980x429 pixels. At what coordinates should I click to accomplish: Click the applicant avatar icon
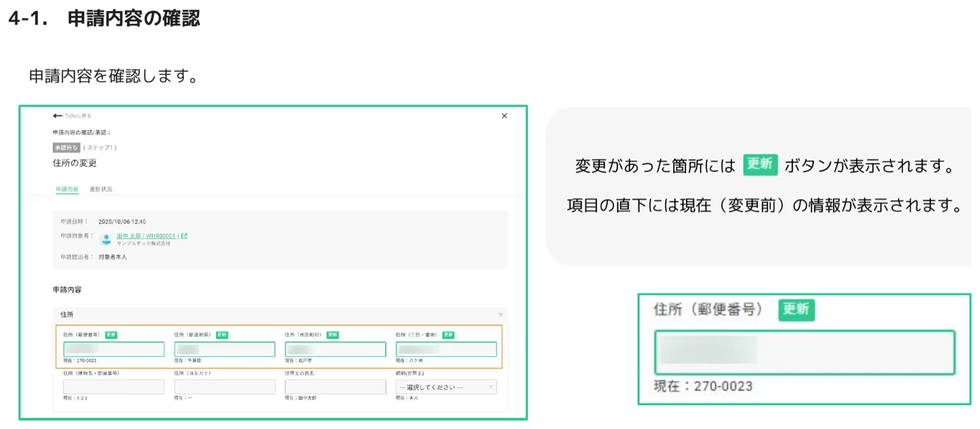pyautogui.click(x=107, y=239)
